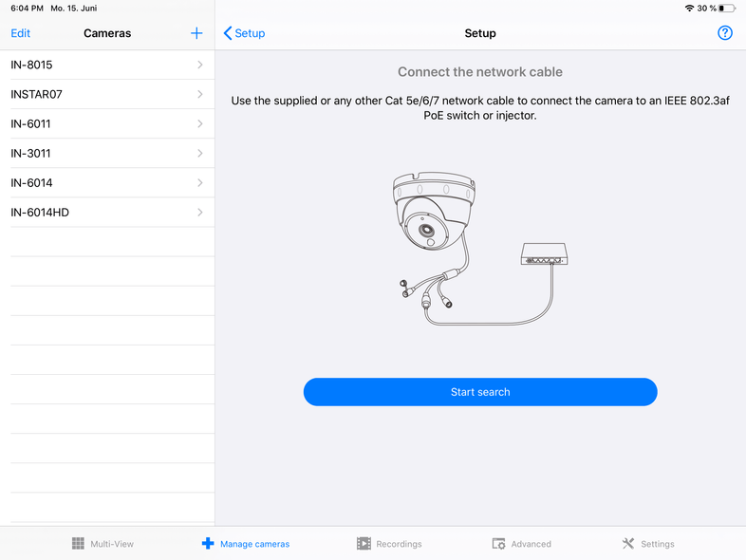Go back to the previous Setup step
The height and width of the screenshot is (560, 746).
pyautogui.click(x=244, y=33)
